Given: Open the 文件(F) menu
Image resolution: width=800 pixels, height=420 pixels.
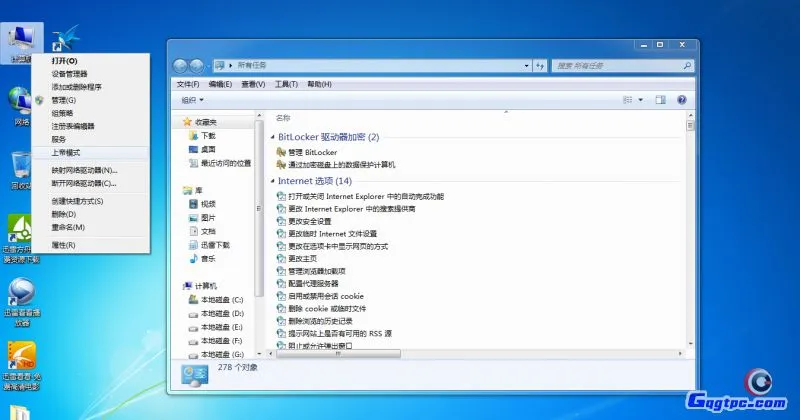Looking at the screenshot, I should click(188, 84).
